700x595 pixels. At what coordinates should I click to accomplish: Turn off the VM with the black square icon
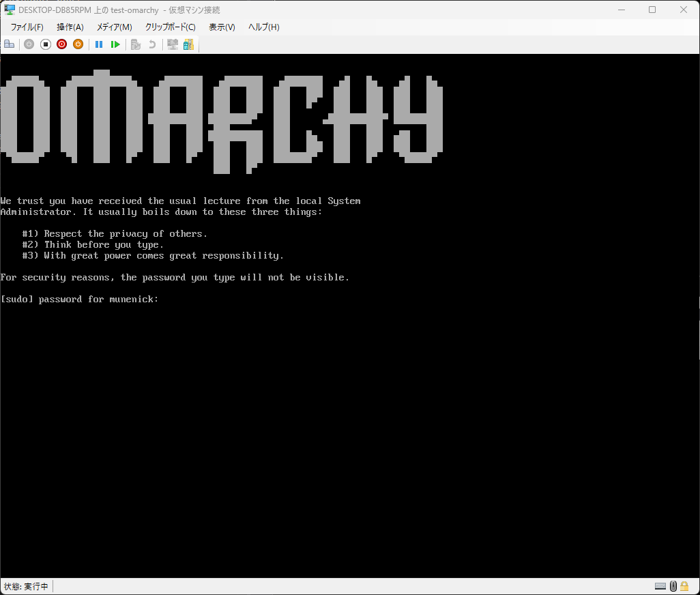pyautogui.click(x=46, y=44)
